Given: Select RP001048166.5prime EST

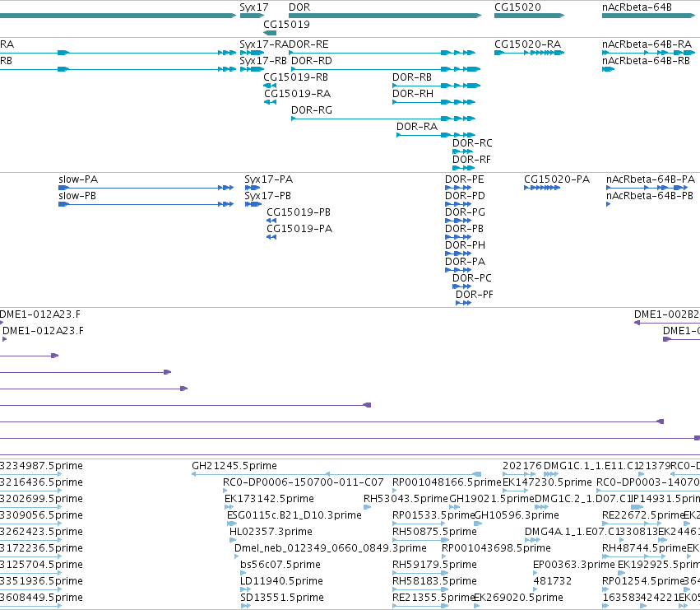Looking at the screenshot, I should (447, 482).
